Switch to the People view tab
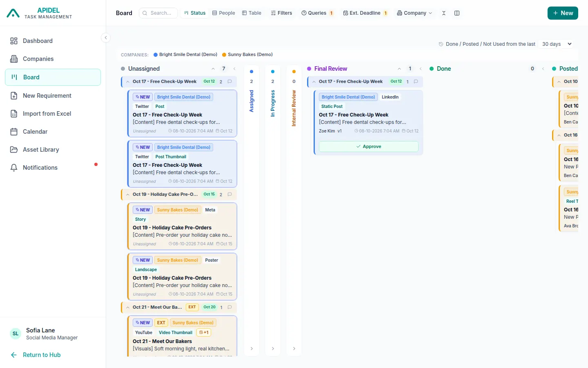The image size is (588, 368). pyautogui.click(x=223, y=13)
